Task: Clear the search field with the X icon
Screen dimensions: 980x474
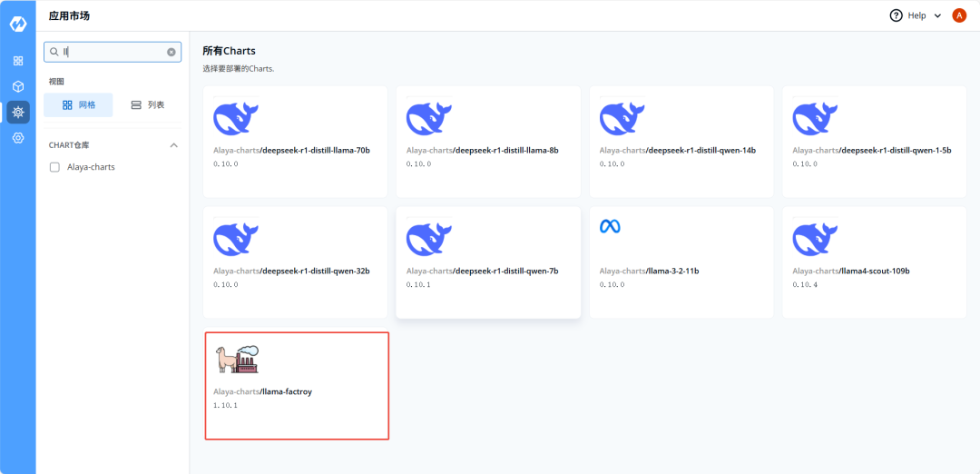Action: (x=171, y=52)
